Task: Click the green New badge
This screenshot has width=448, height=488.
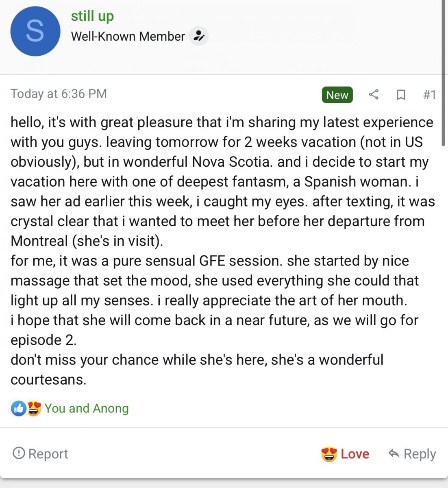Action: click(337, 95)
